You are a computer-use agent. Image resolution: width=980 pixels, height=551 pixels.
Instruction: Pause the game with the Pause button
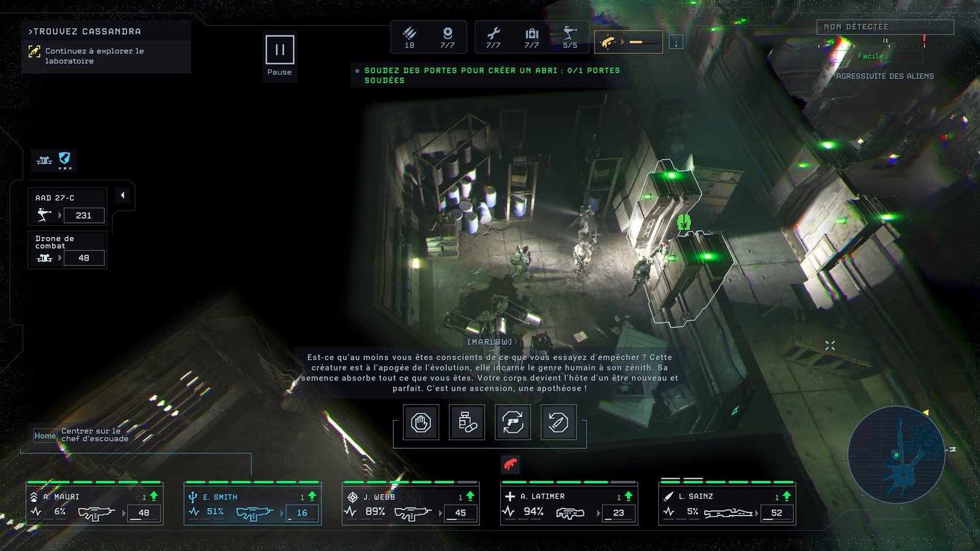279,50
